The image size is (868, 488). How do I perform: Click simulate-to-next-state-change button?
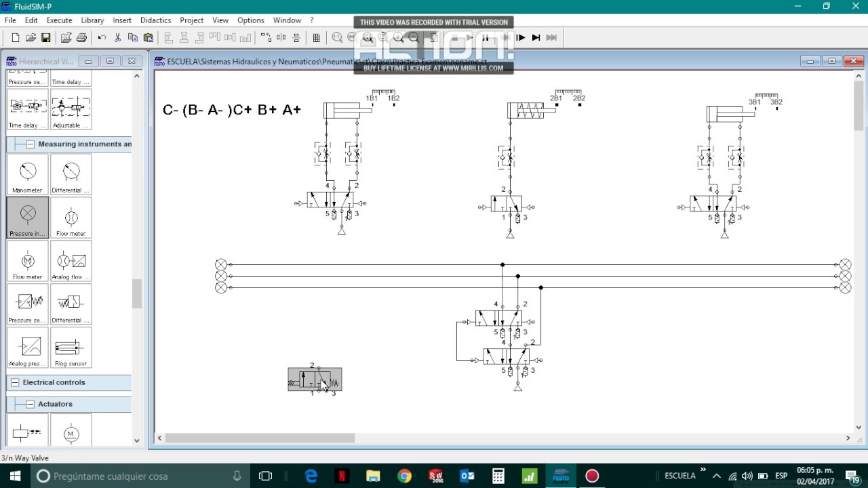[x=551, y=38]
